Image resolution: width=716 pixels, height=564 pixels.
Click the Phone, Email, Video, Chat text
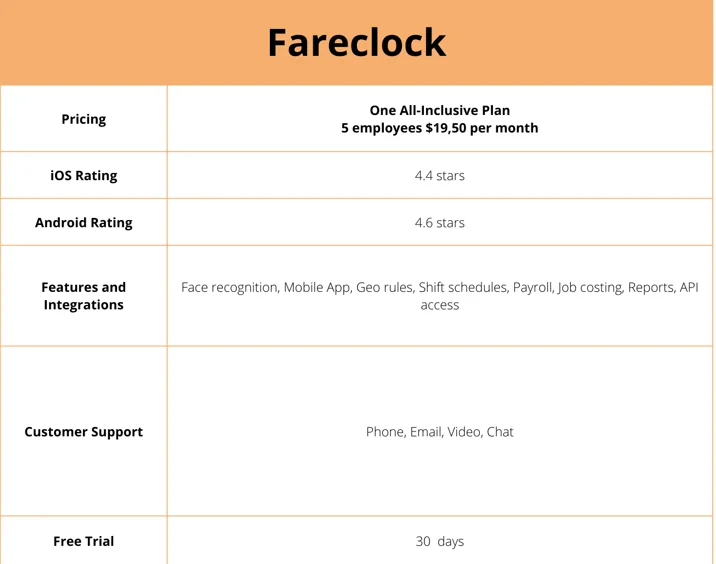[440, 432]
